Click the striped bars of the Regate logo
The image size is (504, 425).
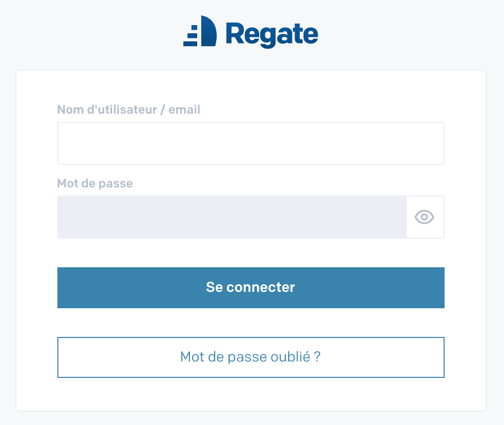(191, 35)
